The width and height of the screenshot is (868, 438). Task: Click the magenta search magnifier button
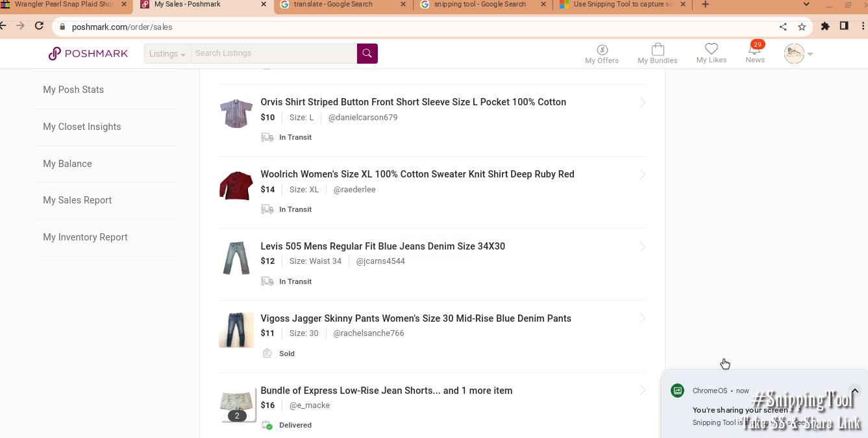367,53
